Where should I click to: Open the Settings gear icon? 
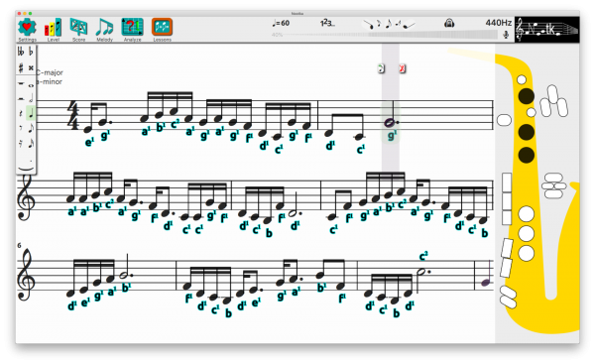[x=27, y=28]
